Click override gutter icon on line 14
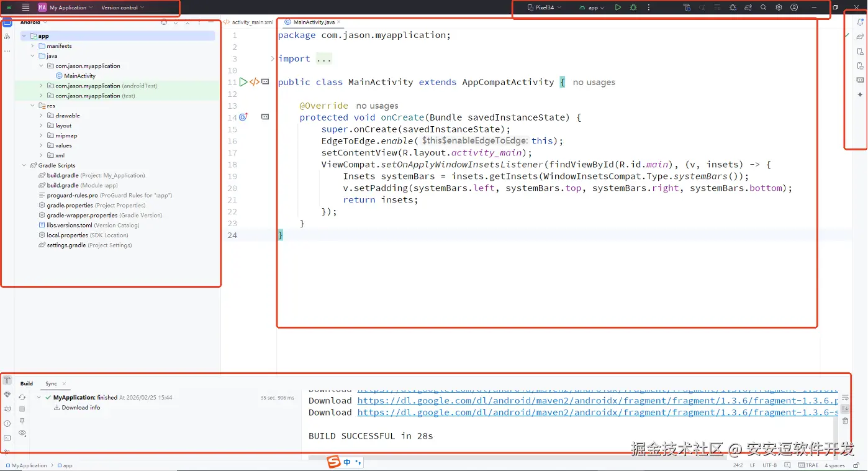 (243, 117)
